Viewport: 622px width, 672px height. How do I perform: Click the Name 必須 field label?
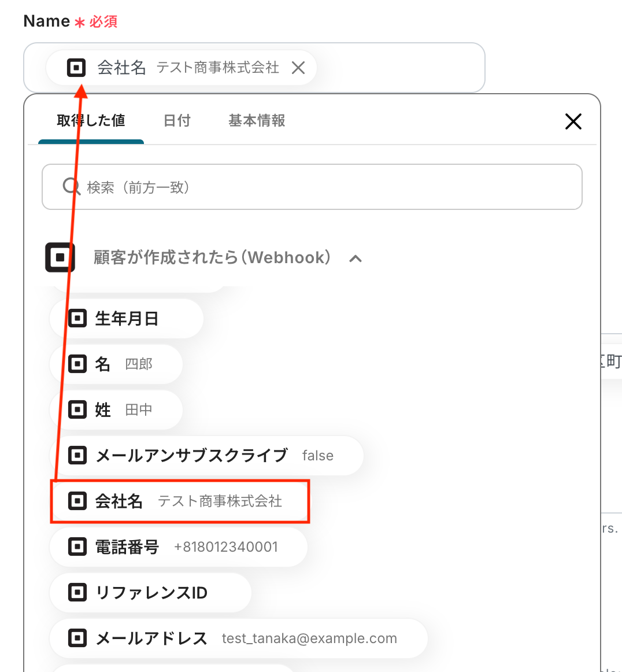pos(71,21)
